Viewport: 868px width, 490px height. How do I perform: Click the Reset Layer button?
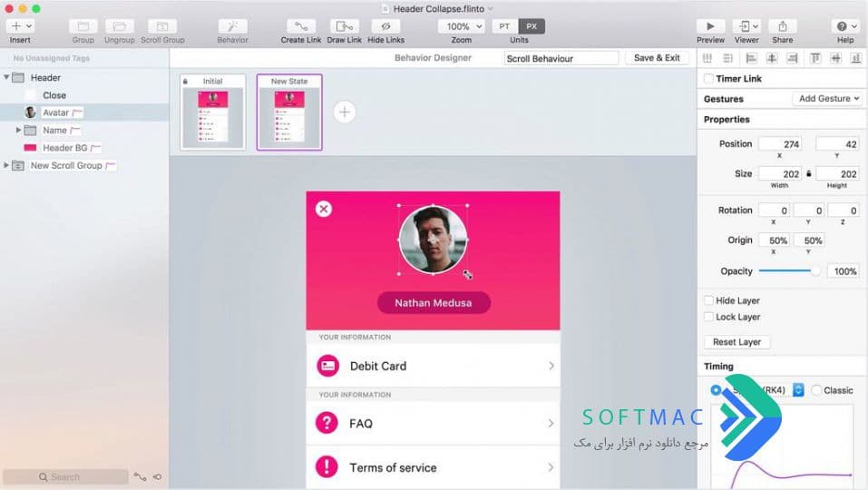pyautogui.click(x=736, y=342)
